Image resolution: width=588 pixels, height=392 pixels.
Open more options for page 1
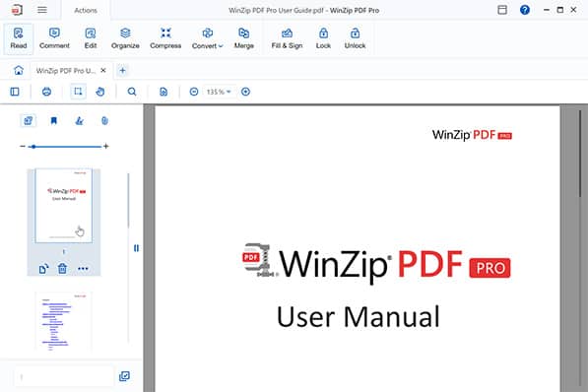(83, 269)
